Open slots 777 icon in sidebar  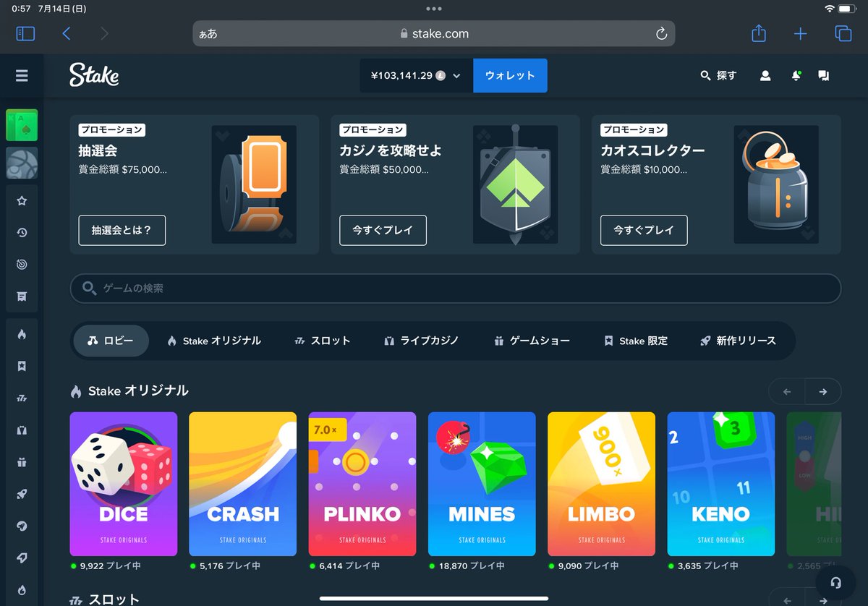(22, 398)
